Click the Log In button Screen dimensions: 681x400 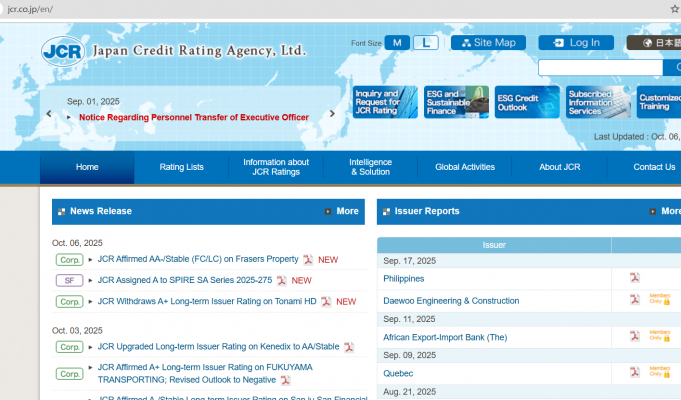(x=576, y=43)
